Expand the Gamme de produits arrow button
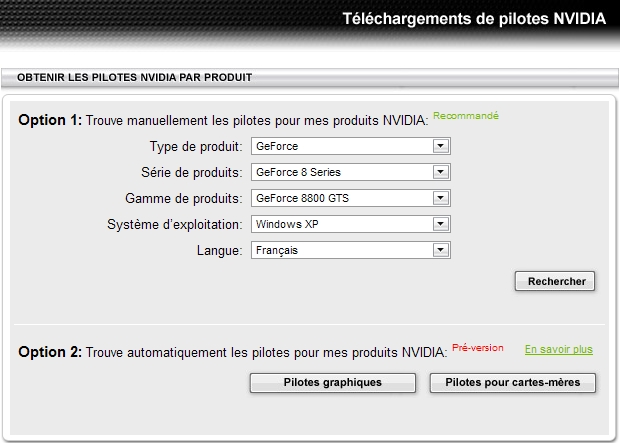 click(439, 198)
